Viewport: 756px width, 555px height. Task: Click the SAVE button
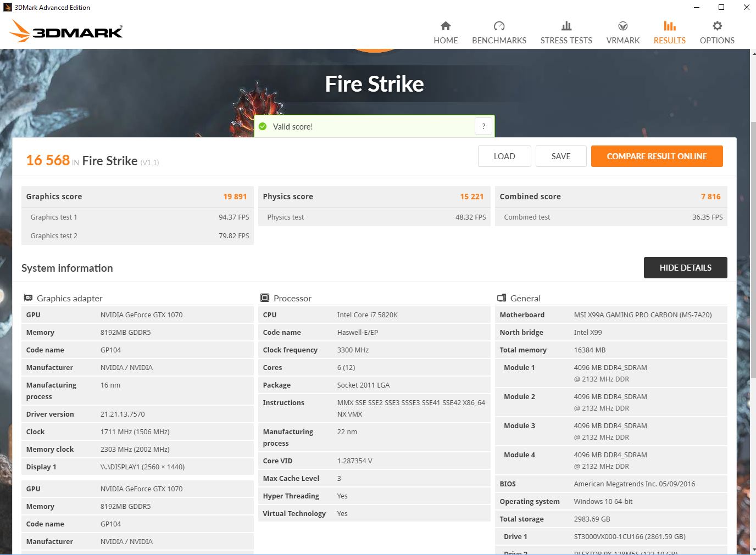click(561, 156)
